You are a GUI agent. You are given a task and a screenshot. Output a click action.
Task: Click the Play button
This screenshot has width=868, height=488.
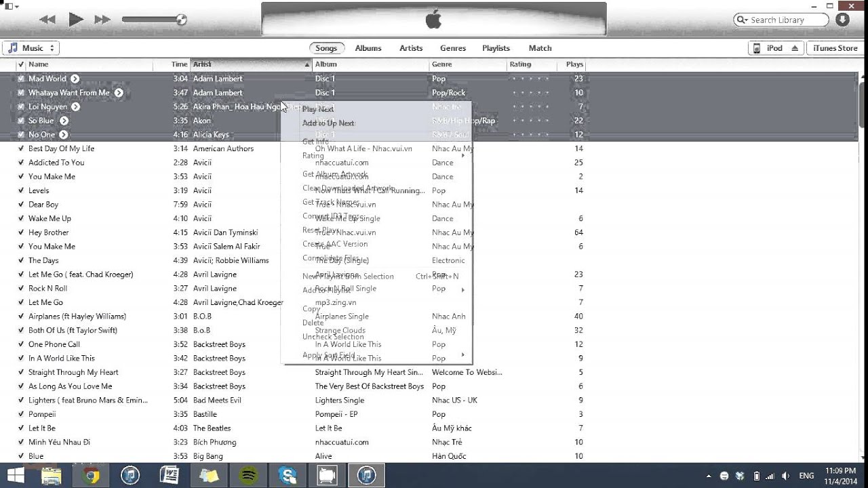pos(76,20)
